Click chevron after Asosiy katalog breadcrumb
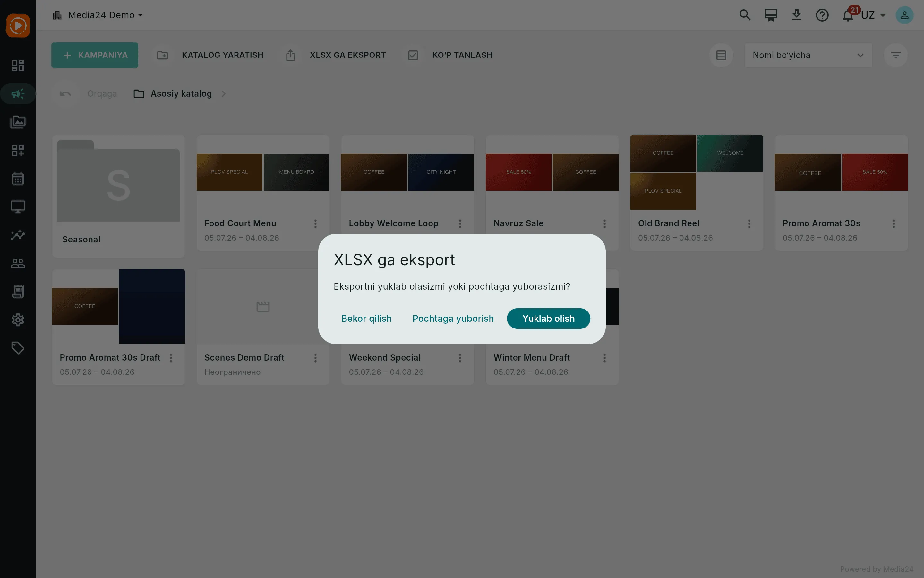The image size is (924, 578). 224,94
